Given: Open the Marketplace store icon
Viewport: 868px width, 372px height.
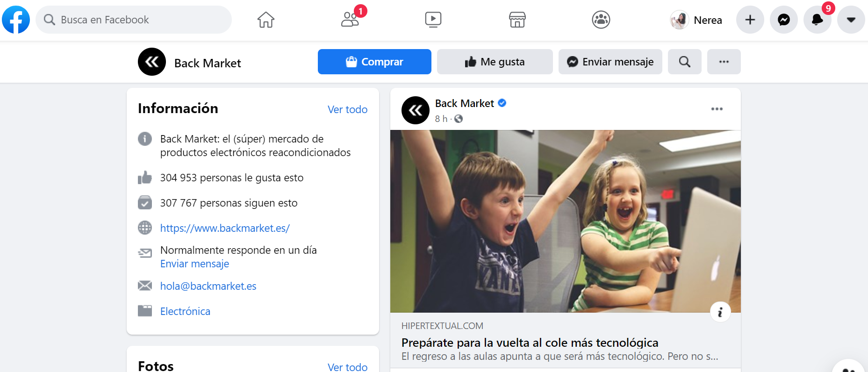Looking at the screenshot, I should (x=517, y=20).
